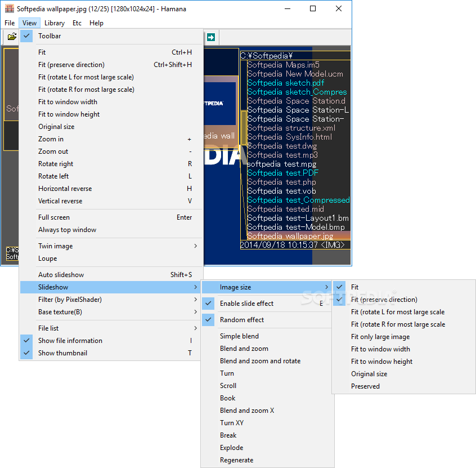Select Fit (rotate R for most large scale) in View menu
Viewport: 476px width, 468px height.
pos(111,90)
